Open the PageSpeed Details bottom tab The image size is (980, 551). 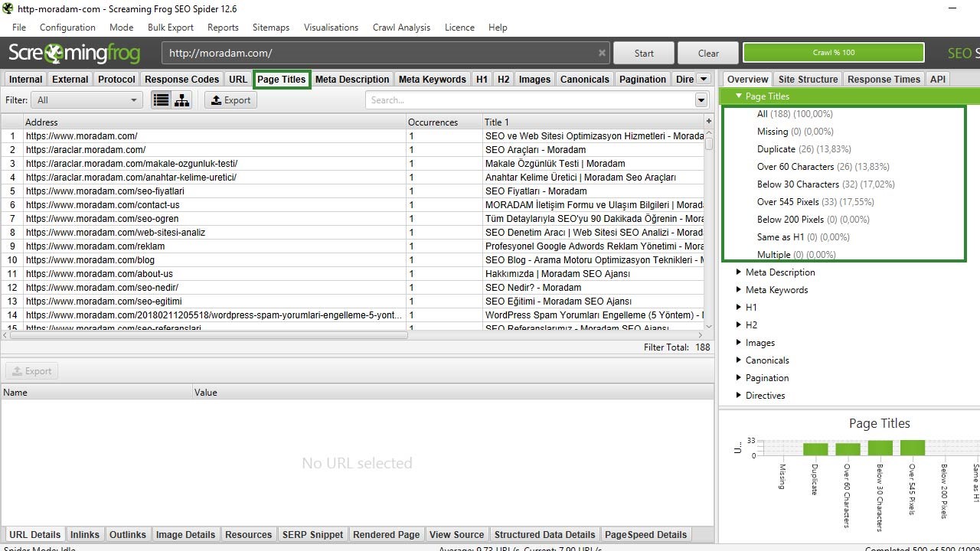645,534
